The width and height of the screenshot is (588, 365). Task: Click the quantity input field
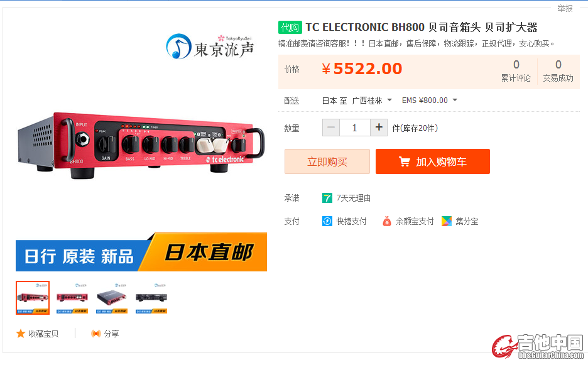(355, 128)
